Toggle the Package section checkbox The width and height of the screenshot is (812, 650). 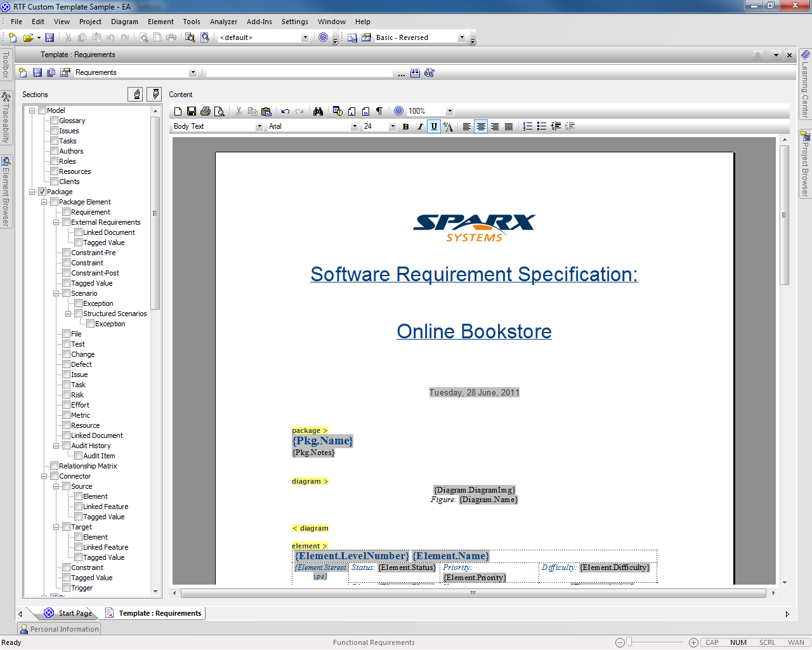[43, 192]
